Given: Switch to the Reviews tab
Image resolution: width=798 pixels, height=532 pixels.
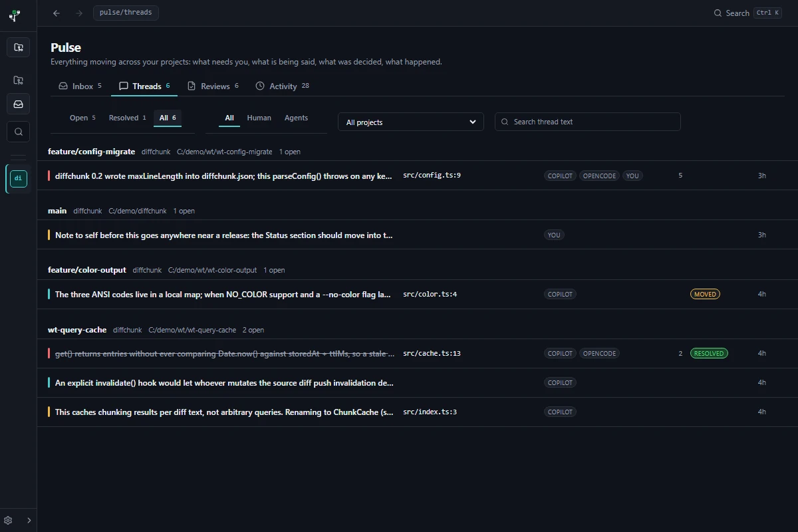Looking at the screenshot, I should pos(213,86).
